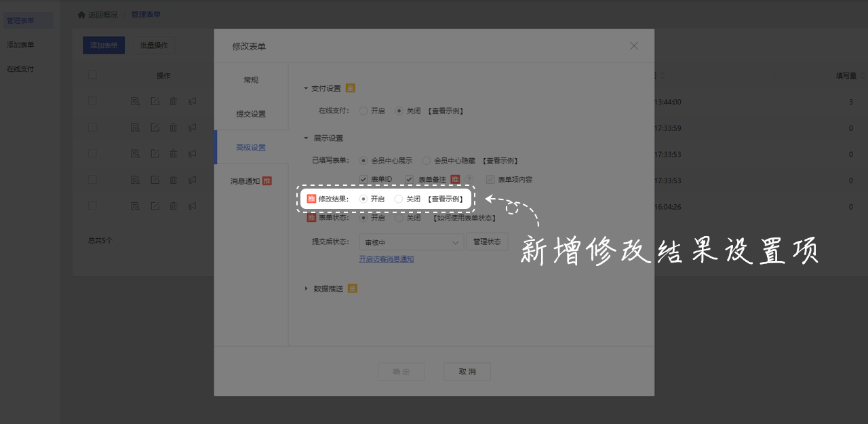Sort by 填写量 using its sort arrows
The width and height of the screenshot is (868, 424).
863,75
